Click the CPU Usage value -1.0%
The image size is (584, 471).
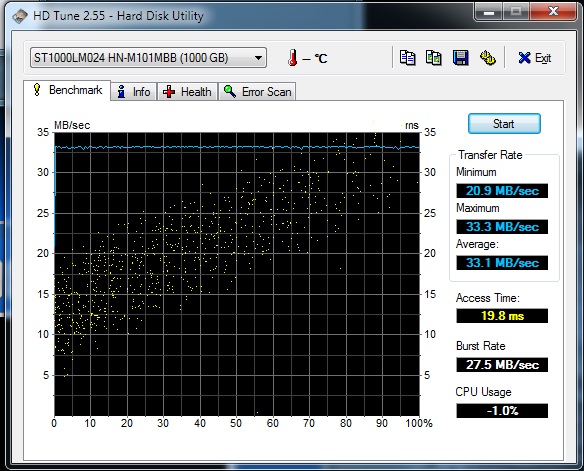502,411
